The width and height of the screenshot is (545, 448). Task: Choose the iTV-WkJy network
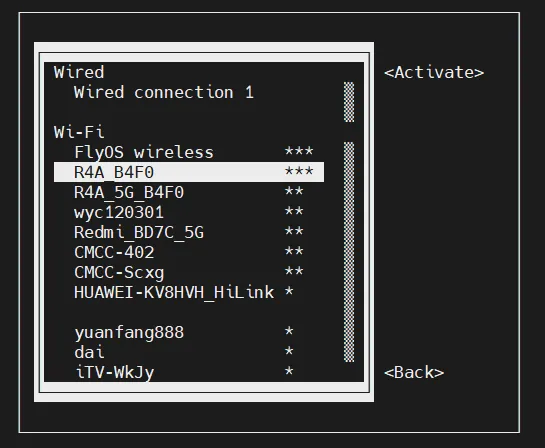[x=189, y=372]
